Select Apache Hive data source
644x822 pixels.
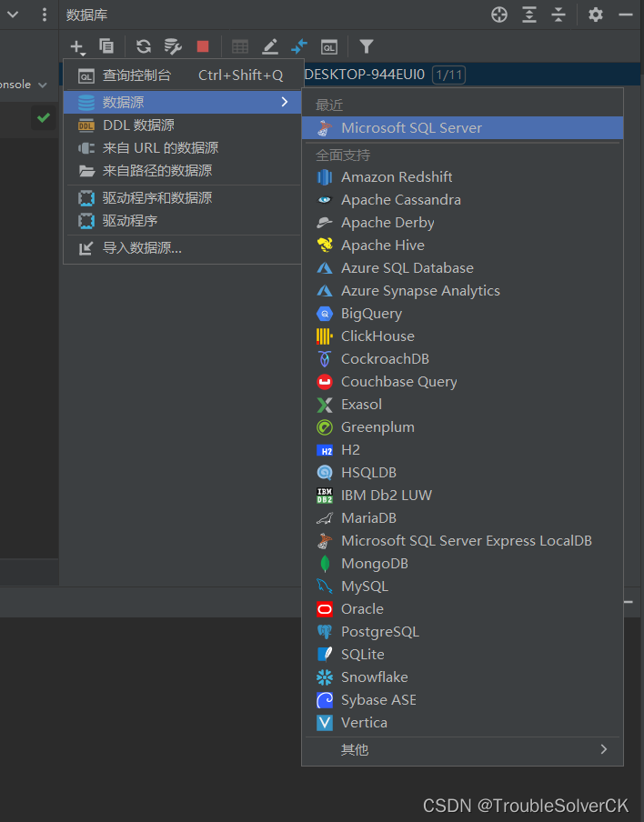tap(462, 246)
